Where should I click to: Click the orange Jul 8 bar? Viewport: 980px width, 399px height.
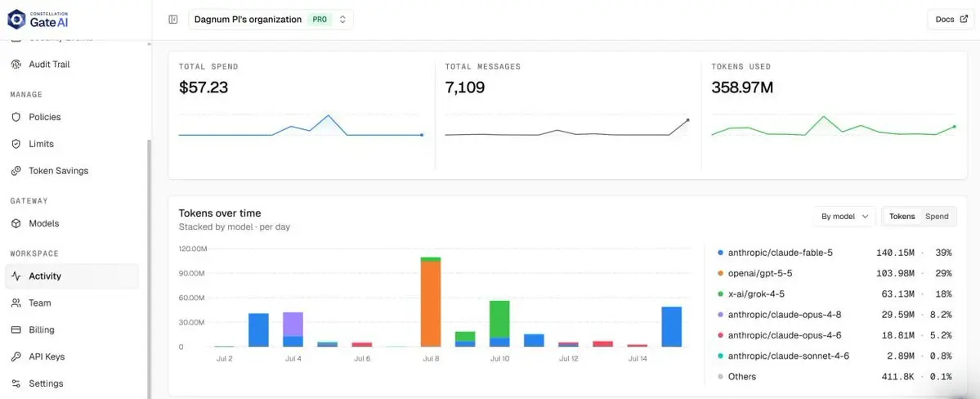pyautogui.click(x=431, y=304)
